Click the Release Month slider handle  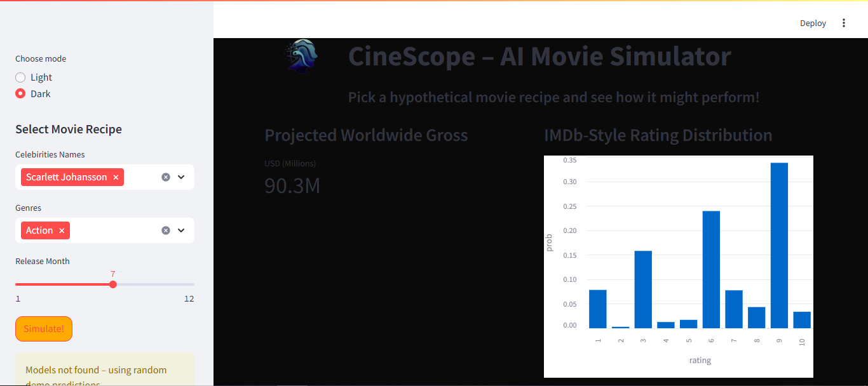tap(113, 284)
